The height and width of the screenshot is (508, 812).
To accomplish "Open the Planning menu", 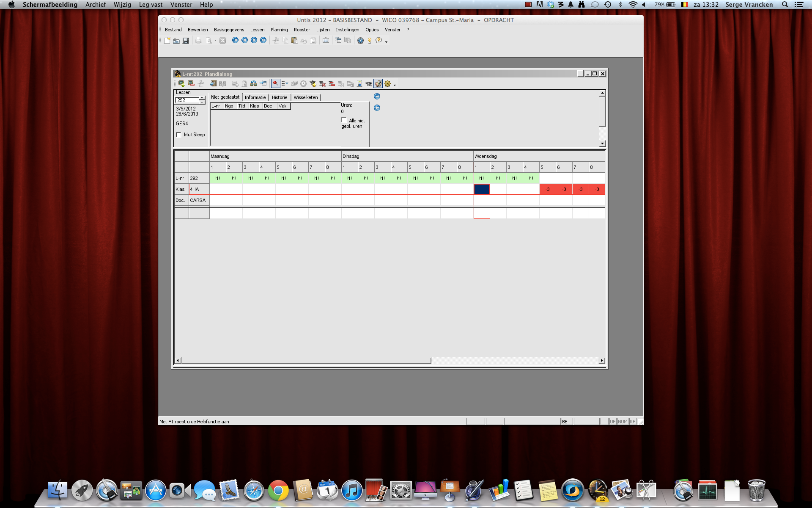I will [279, 30].
